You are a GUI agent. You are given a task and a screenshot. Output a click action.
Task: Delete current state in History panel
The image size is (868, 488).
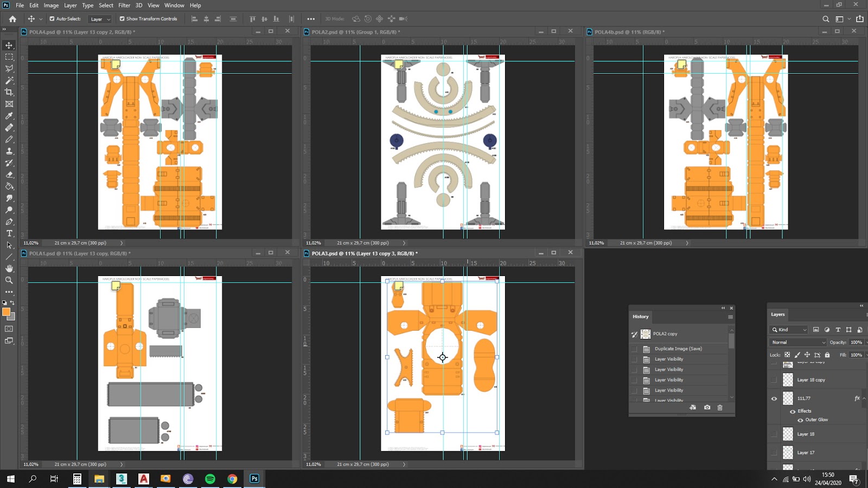720,407
